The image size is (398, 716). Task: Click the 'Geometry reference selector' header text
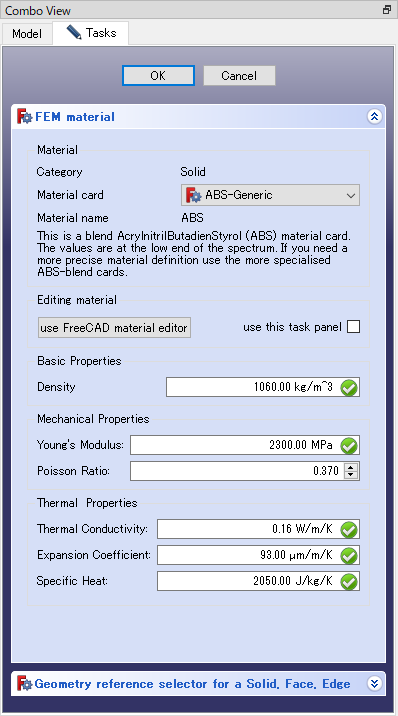[192, 684]
